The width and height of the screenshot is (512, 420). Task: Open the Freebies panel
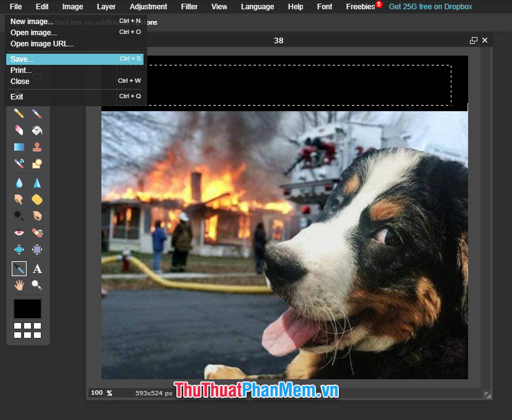tap(361, 7)
